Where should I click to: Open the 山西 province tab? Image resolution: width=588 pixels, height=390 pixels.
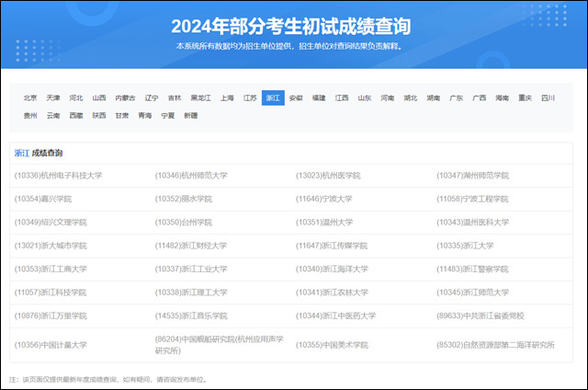click(x=99, y=98)
